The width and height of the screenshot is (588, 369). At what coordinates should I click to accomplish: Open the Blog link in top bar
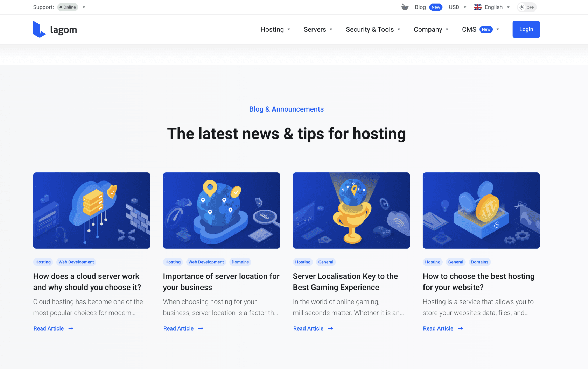(420, 7)
